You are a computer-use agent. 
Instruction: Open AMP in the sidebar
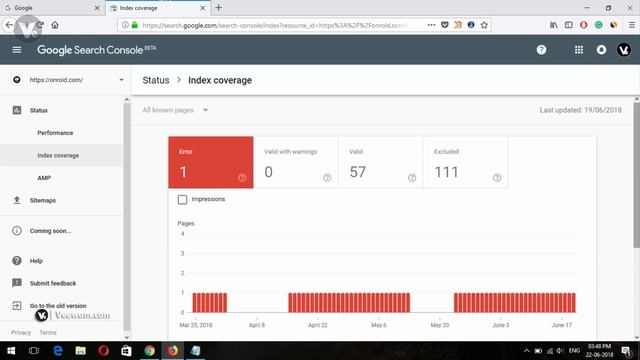44,178
